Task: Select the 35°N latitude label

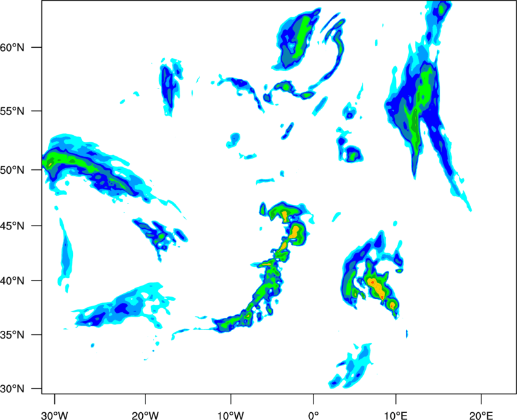Action: pyautogui.click(x=12, y=335)
